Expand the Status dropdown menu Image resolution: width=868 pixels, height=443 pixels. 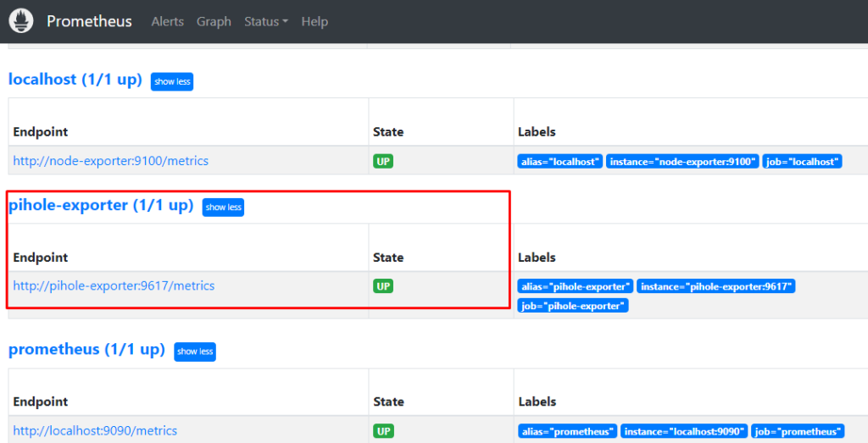[x=266, y=21]
